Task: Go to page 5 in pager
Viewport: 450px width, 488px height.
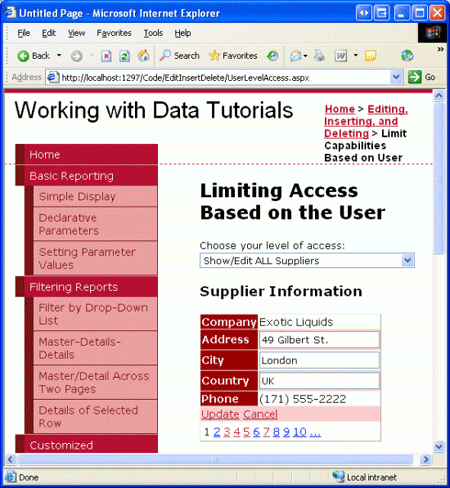Action: [x=246, y=432]
